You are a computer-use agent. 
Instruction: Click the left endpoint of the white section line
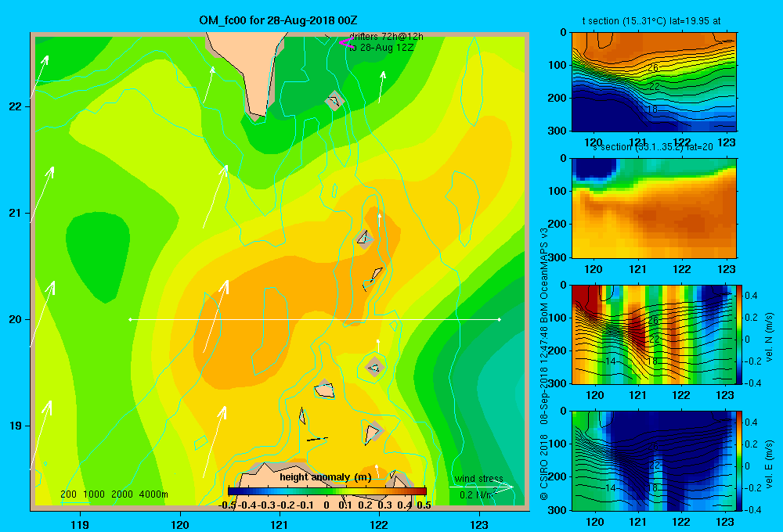coord(130,319)
